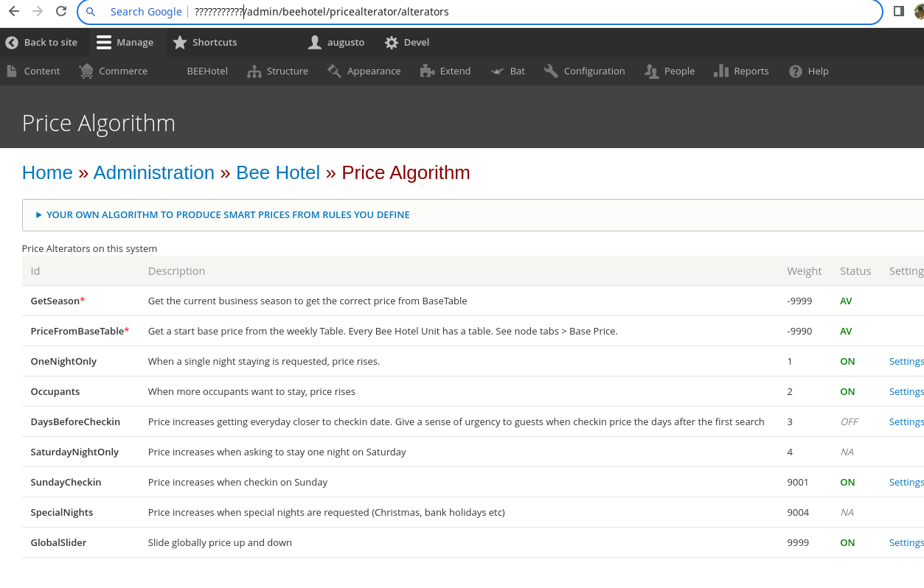
Task: Click the Reports bar chart icon
Action: pos(721,71)
